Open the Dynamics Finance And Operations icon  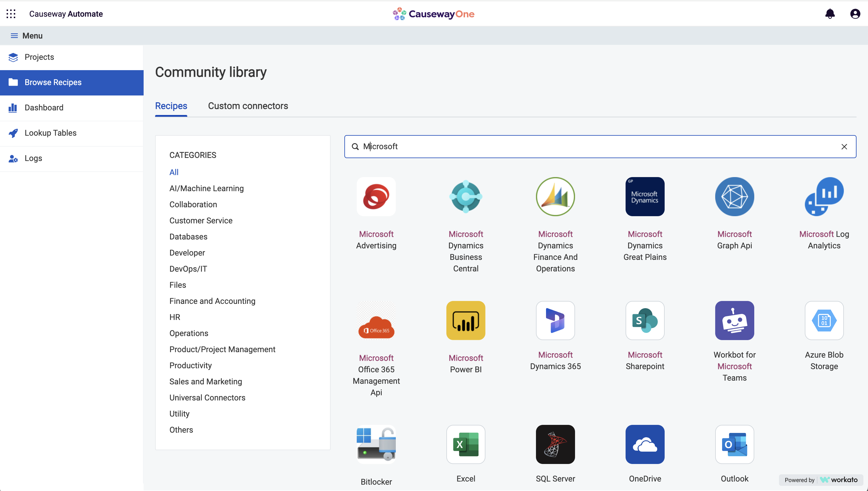(x=555, y=197)
